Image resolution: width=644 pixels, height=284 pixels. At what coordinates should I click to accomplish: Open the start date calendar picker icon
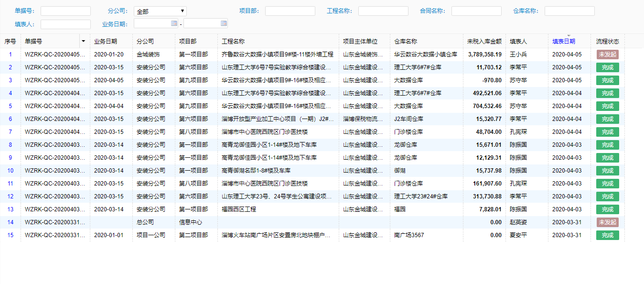[174, 23]
